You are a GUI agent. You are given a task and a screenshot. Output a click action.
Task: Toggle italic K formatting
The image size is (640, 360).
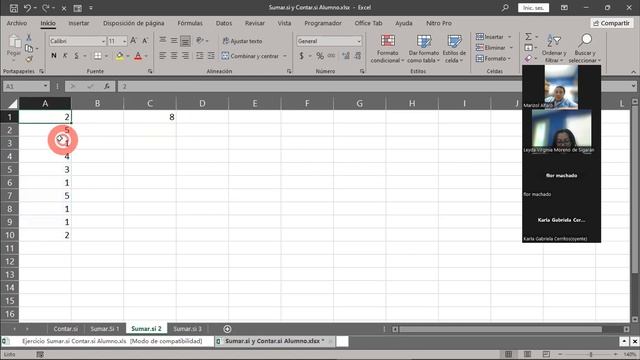click(65, 56)
